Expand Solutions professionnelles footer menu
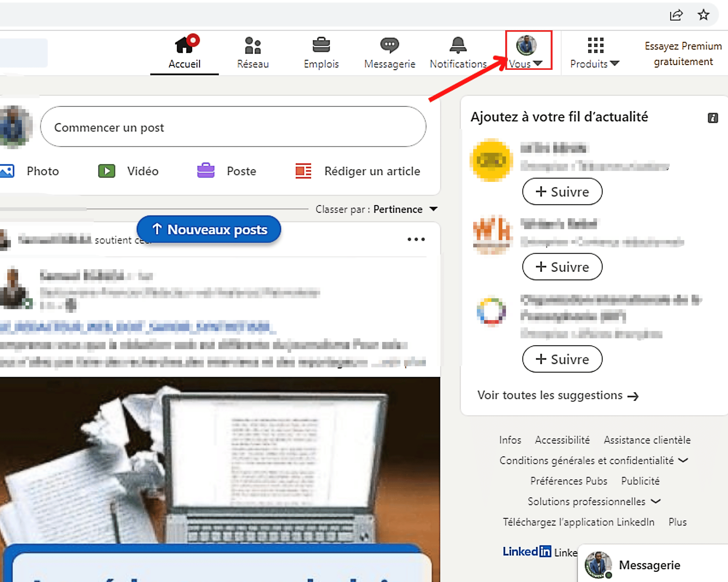728x582 pixels. pyautogui.click(x=594, y=502)
